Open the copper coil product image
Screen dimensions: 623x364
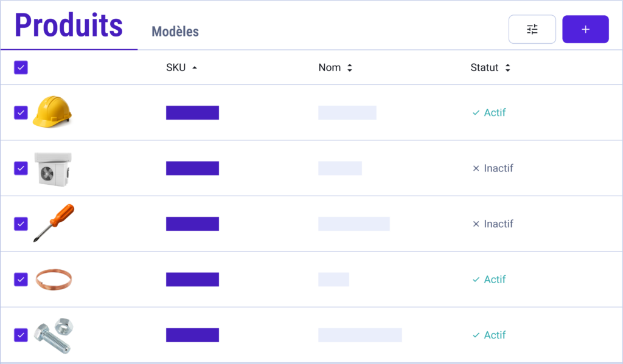tap(54, 280)
